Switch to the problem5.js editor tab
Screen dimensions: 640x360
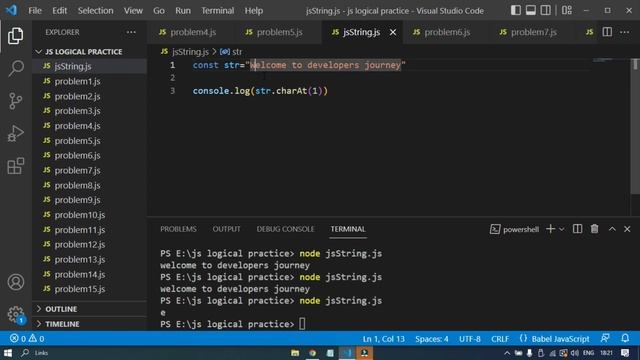[x=278, y=32]
